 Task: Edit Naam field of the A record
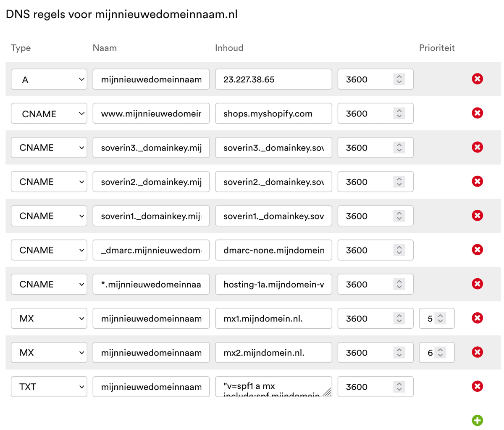[x=151, y=79]
